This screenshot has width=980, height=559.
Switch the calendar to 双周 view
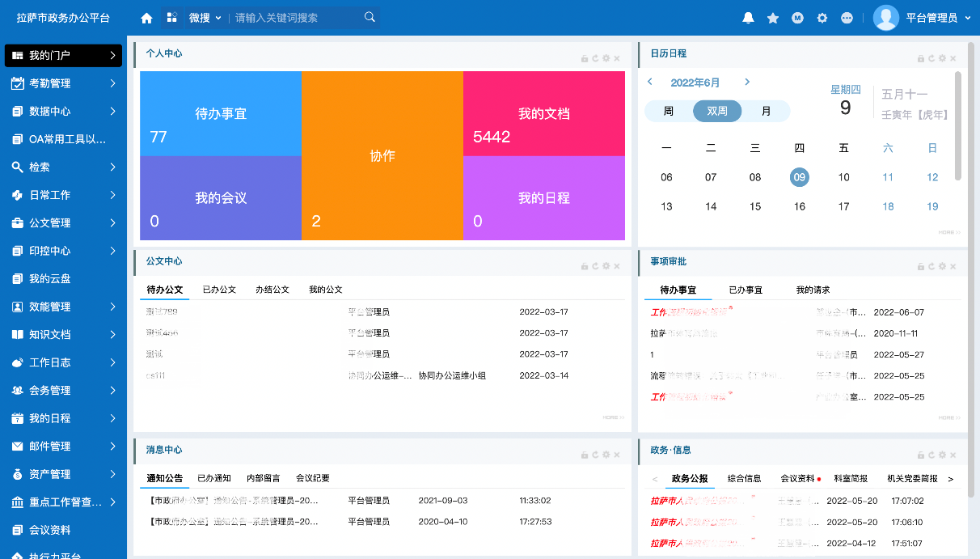(717, 112)
